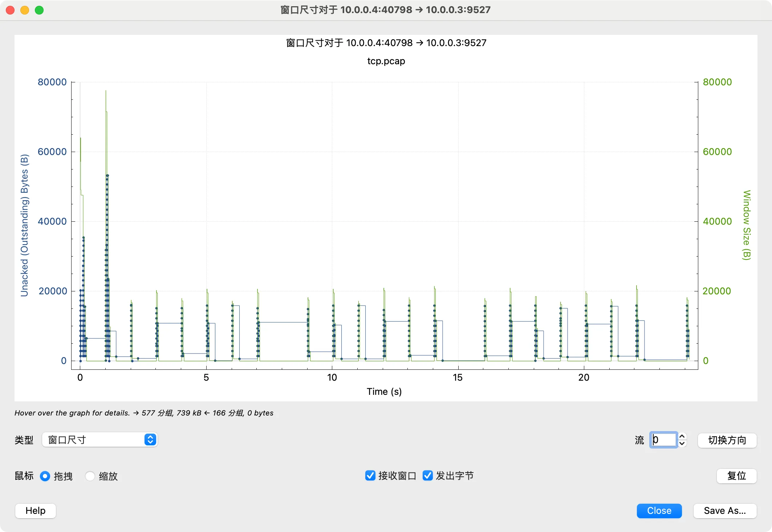Click the tallest green spike near 1 second
Viewport: 772px width, 532px height.
(x=106, y=95)
